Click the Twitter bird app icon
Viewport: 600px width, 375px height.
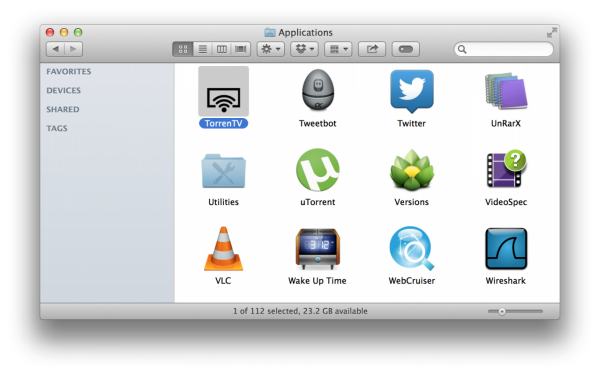[412, 91]
